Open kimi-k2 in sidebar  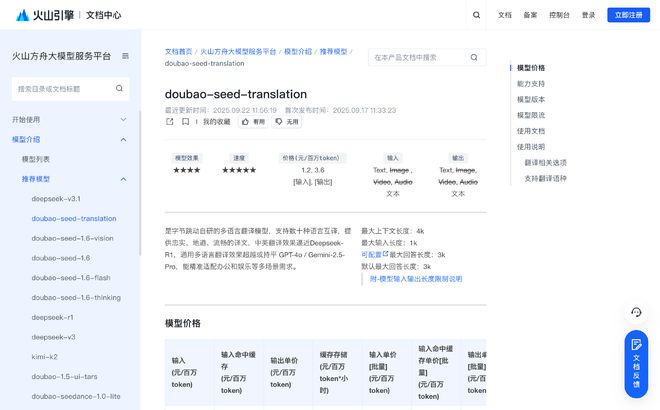tap(45, 357)
